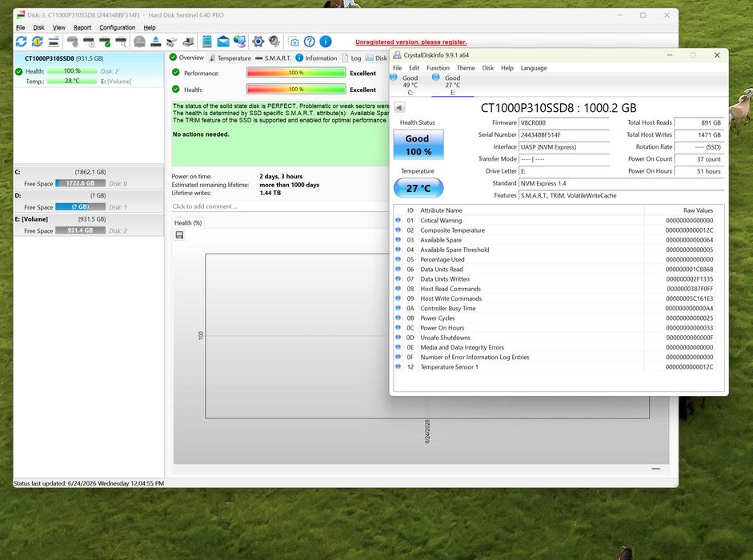753x560 pixels.
Task: Click the back arrow in CrystalDiskInfo
Action: coord(399,107)
